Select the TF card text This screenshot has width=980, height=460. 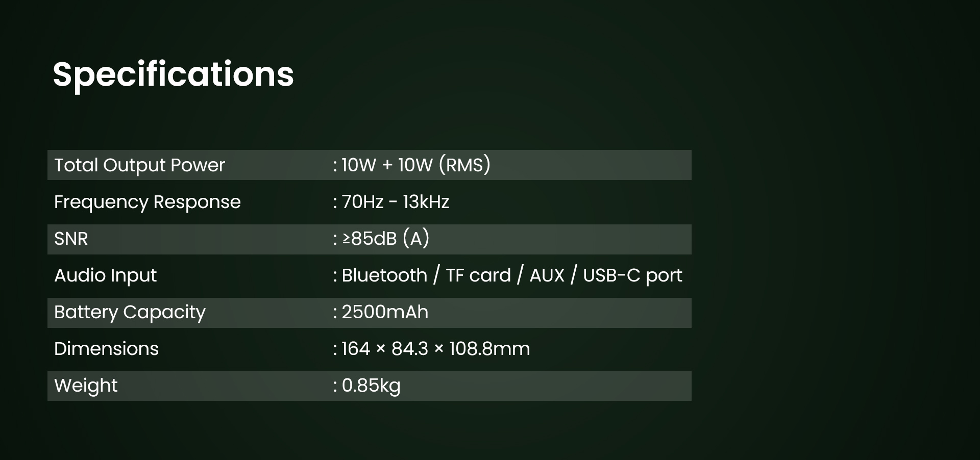pos(478,275)
